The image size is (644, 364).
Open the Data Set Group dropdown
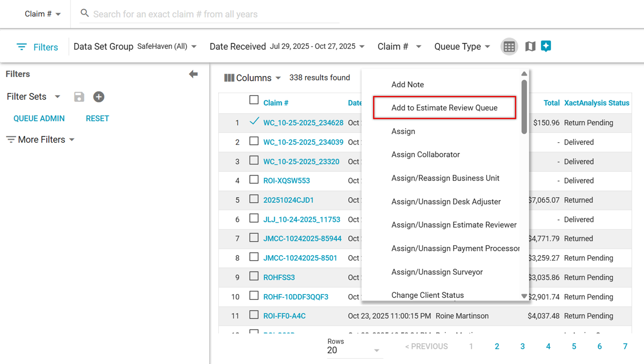(x=166, y=47)
